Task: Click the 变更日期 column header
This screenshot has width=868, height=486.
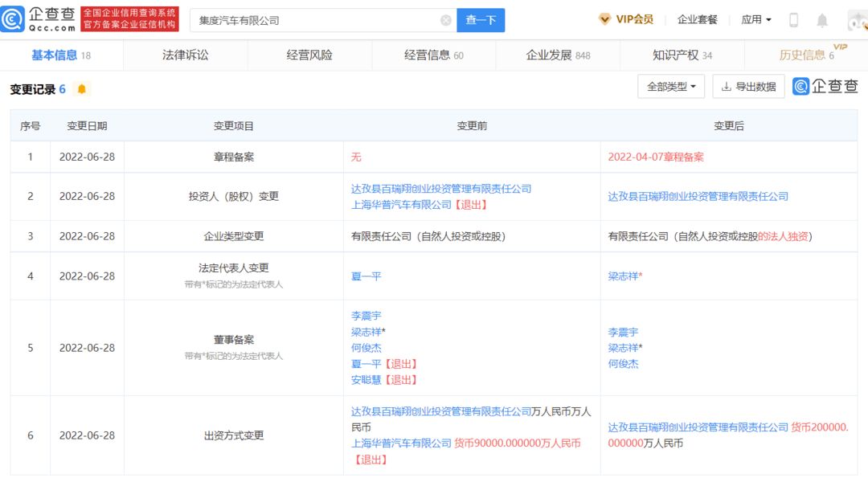Action: [87, 126]
